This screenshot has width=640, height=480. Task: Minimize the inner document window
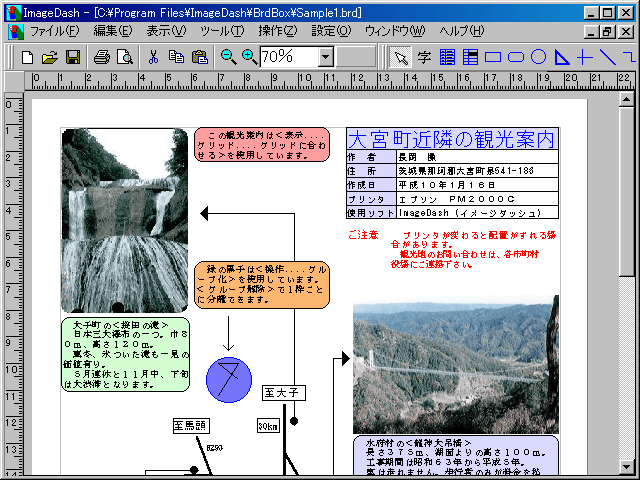591,31
